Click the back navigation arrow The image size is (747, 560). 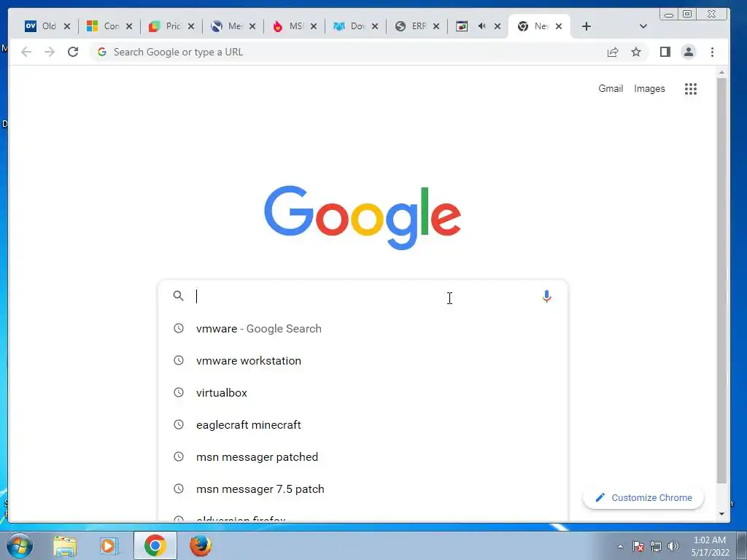pos(26,52)
